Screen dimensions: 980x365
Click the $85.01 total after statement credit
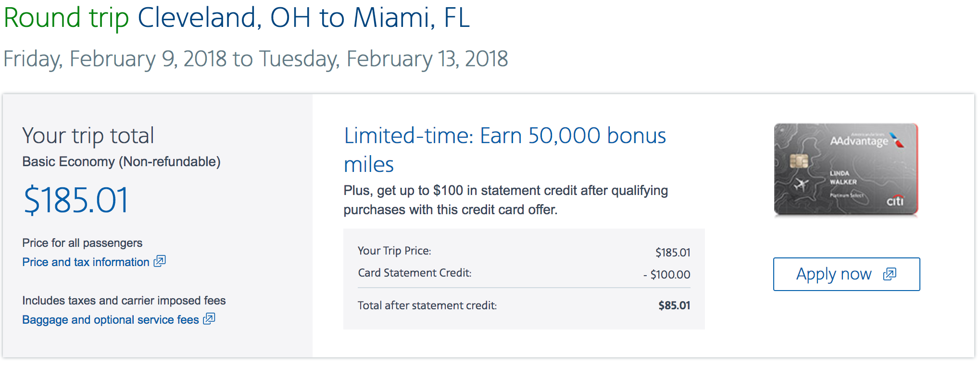(674, 305)
